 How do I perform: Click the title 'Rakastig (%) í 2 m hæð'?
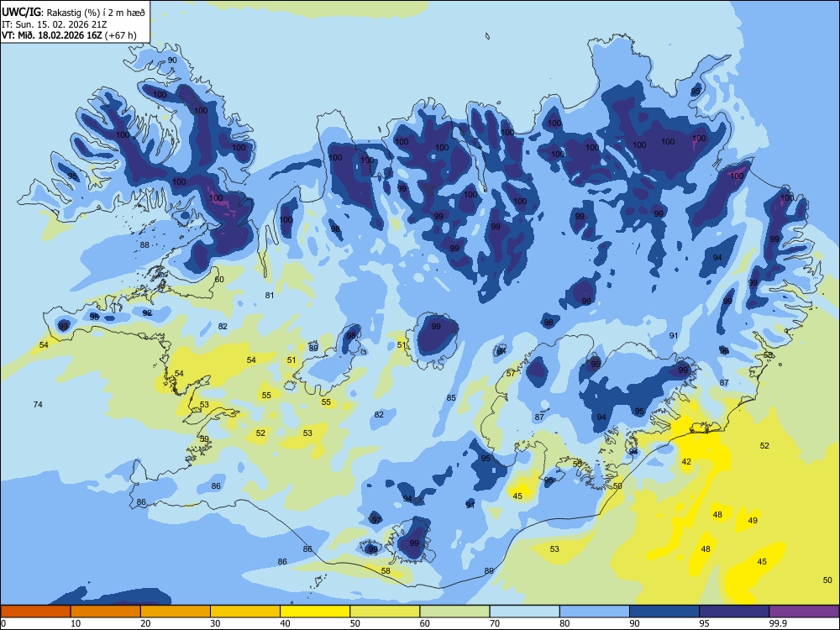96,13
